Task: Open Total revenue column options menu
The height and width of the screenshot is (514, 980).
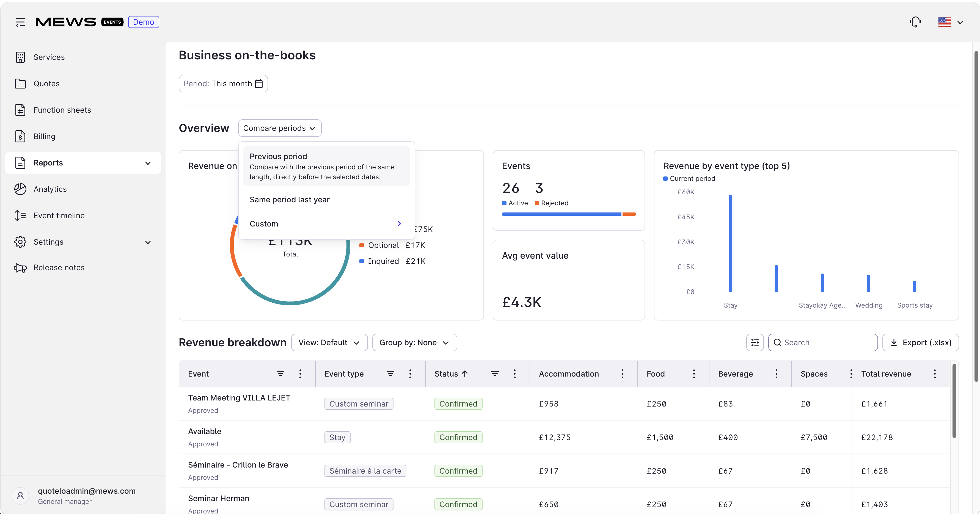Action: (x=935, y=374)
